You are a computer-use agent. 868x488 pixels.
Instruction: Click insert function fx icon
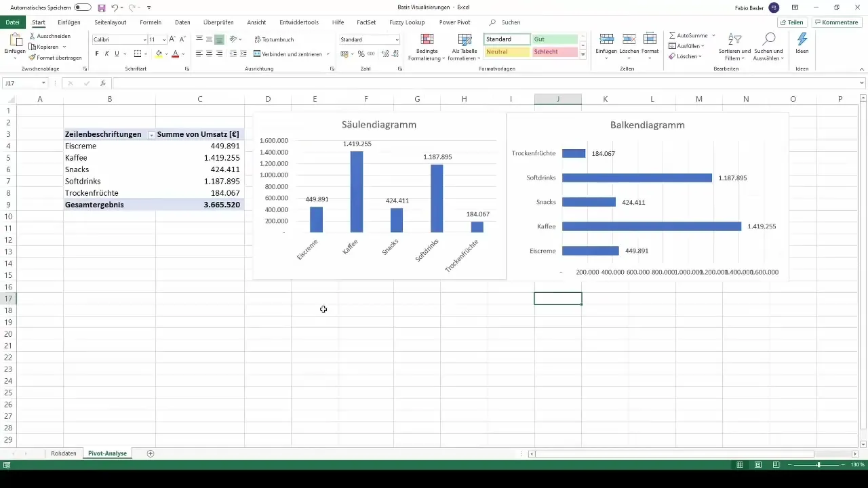point(102,83)
